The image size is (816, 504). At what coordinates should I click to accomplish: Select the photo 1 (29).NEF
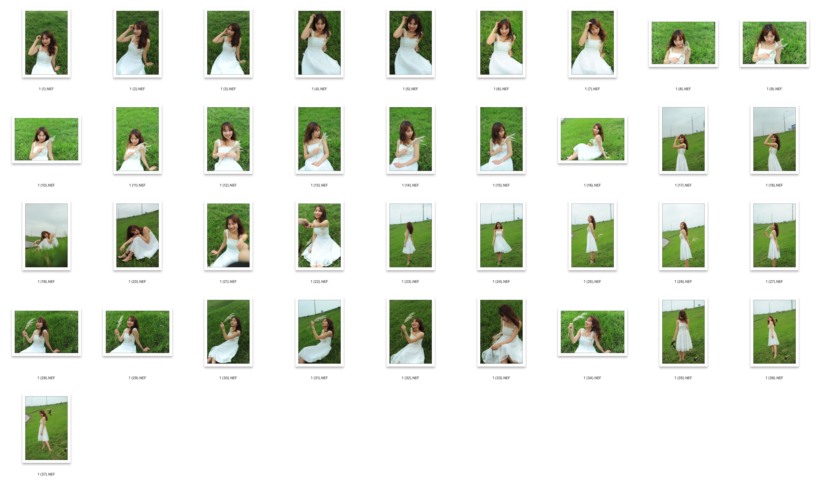click(x=138, y=332)
